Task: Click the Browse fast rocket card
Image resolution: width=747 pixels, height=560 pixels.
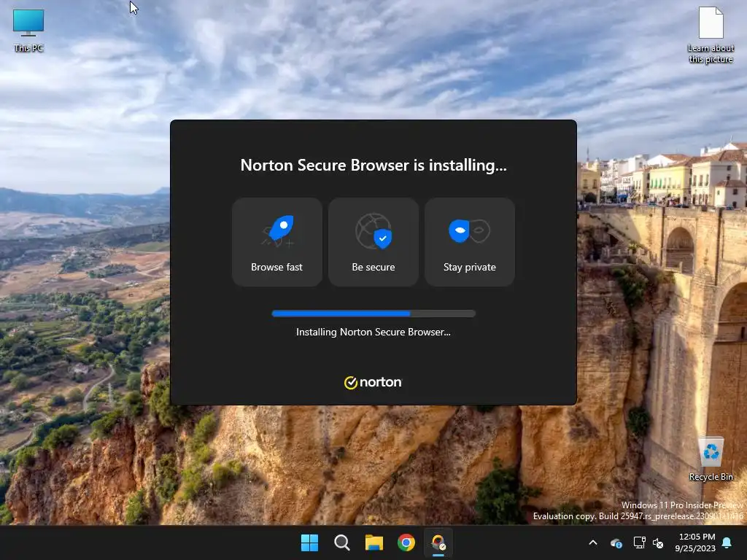Action: (x=276, y=242)
